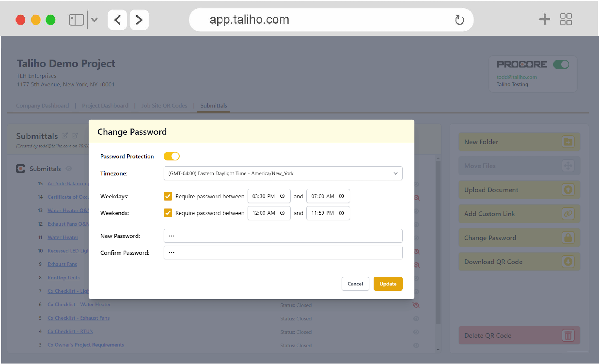Uncheck Weekends require password checkbox
This screenshot has height=364, width=599.
(168, 213)
